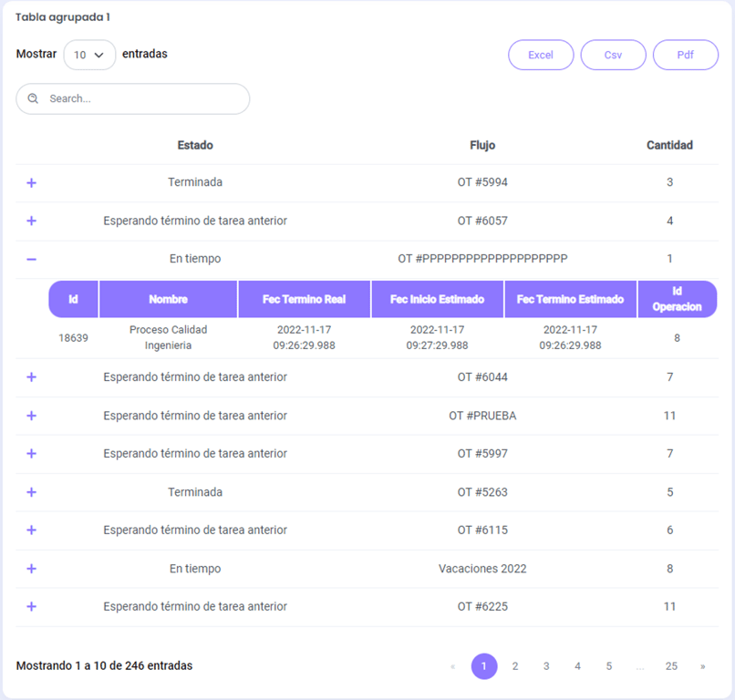Expand the OT #5997 row
The width and height of the screenshot is (735, 700).
(x=31, y=454)
